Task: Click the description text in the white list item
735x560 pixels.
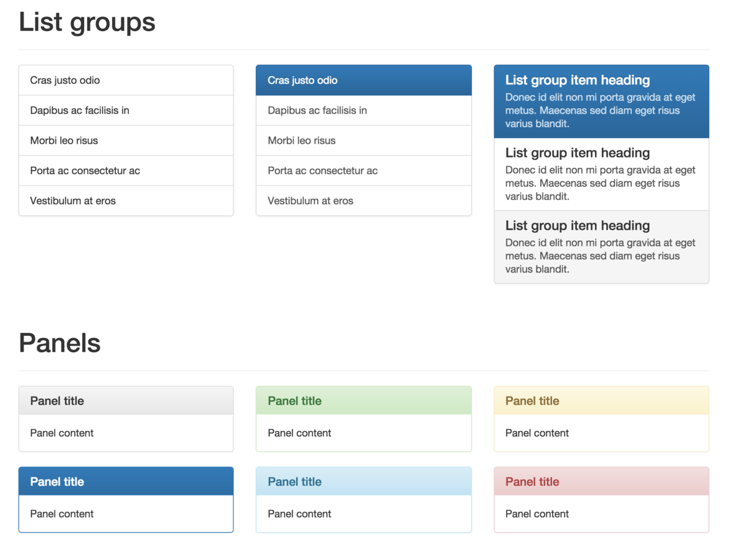Action: [600, 183]
